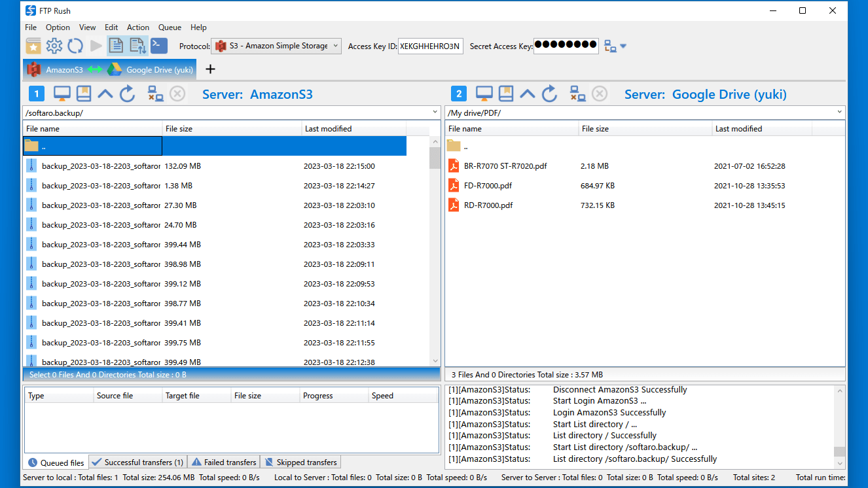The width and height of the screenshot is (868, 488).
Task: Toggle the log window toolbar button
Action: pos(116,46)
